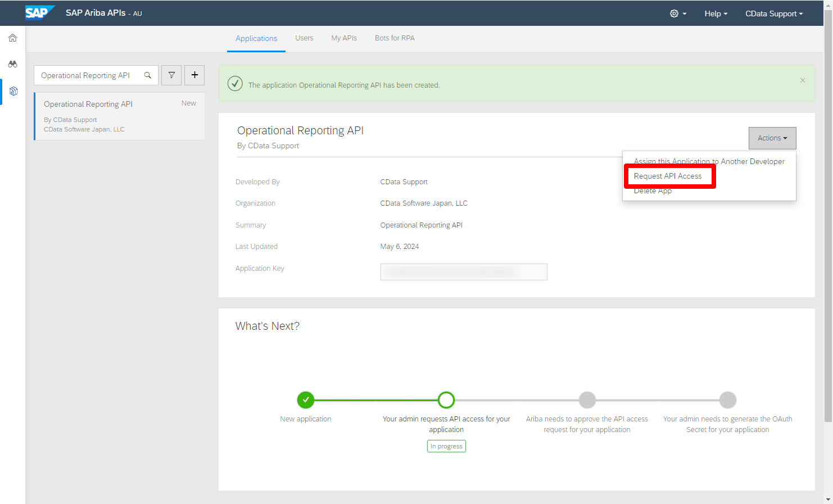This screenshot has height=504, width=833.
Task: Open the Bots for RPA tab
Action: (395, 38)
